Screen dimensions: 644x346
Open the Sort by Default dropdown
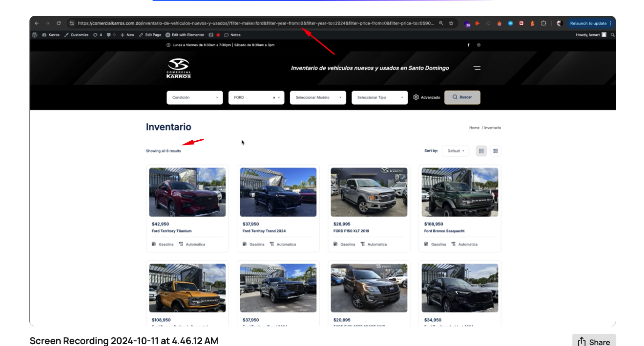coord(455,151)
